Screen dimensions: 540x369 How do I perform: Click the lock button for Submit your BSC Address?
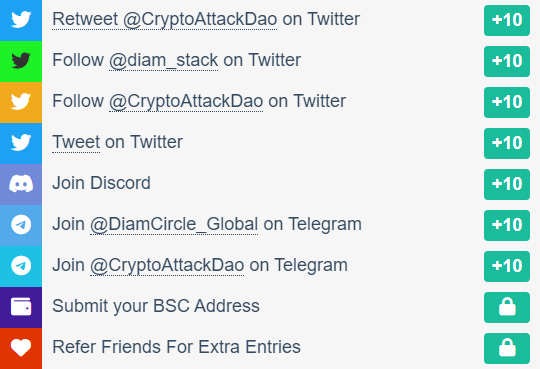[x=507, y=307]
